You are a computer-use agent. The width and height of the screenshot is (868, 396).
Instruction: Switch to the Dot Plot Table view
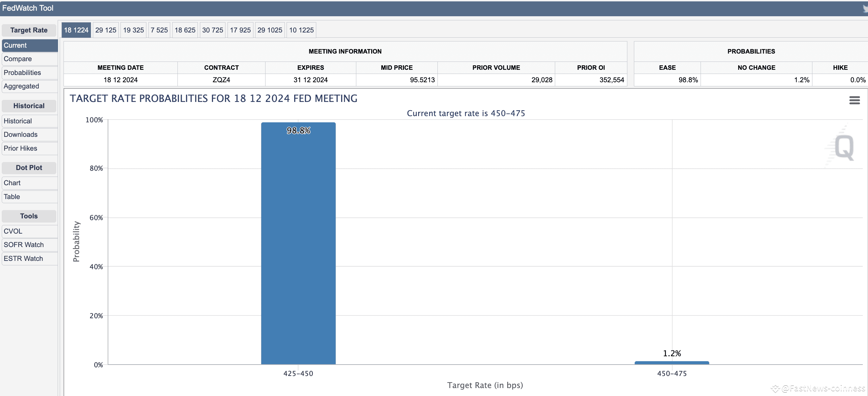tap(12, 196)
